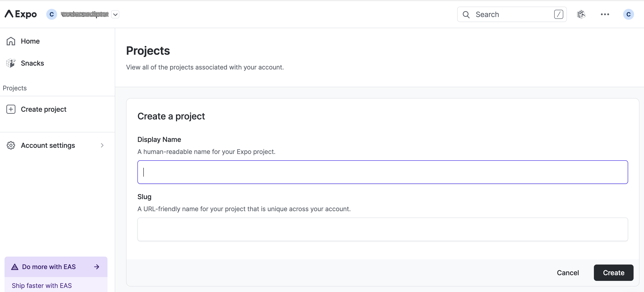Click the Create project plus icon
The height and width of the screenshot is (292, 644).
(11, 109)
